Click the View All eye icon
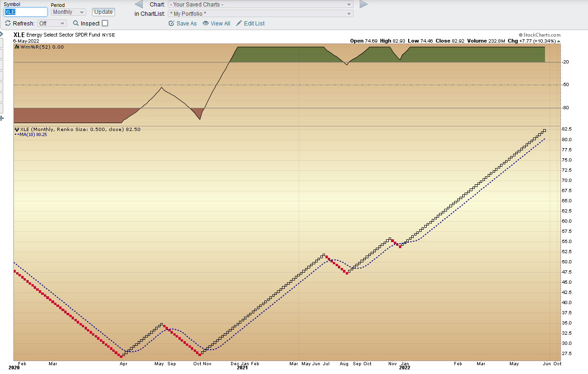 (x=206, y=23)
